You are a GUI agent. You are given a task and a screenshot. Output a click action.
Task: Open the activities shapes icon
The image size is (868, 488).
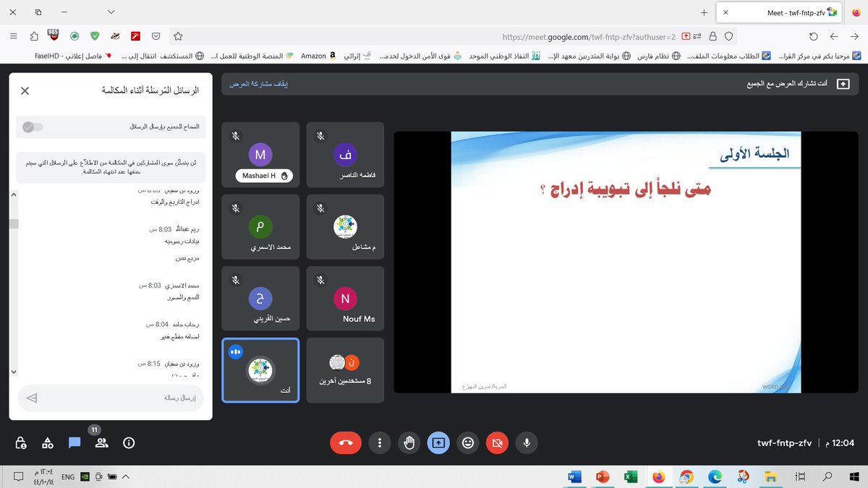pyautogui.click(x=47, y=442)
